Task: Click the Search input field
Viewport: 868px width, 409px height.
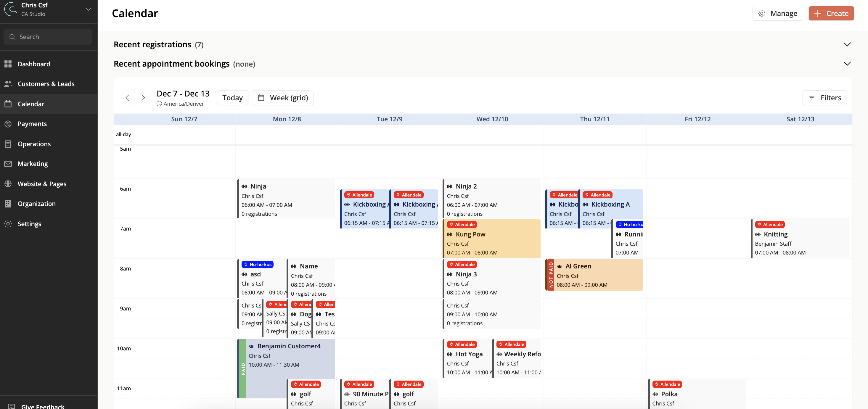Action: click(x=48, y=37)
